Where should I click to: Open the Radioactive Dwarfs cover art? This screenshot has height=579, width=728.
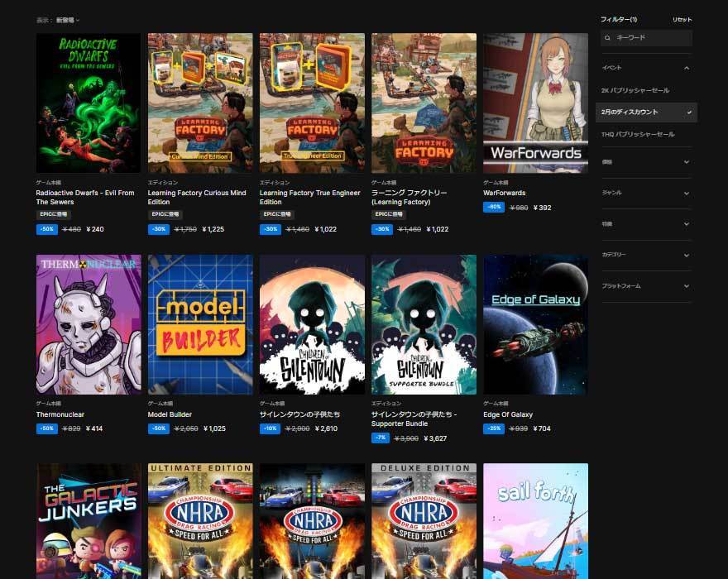[89, 103]
